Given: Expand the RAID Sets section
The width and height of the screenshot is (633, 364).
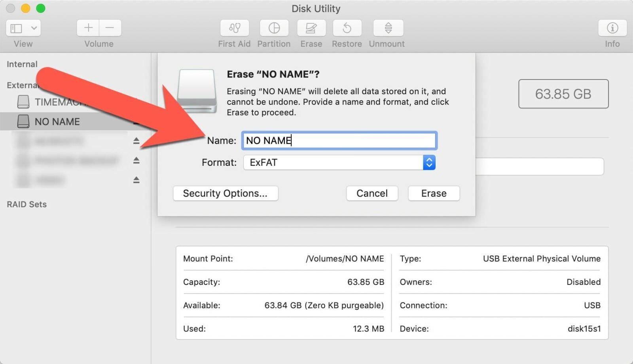Looking at the screenshot, I should [x=27, y=204].
